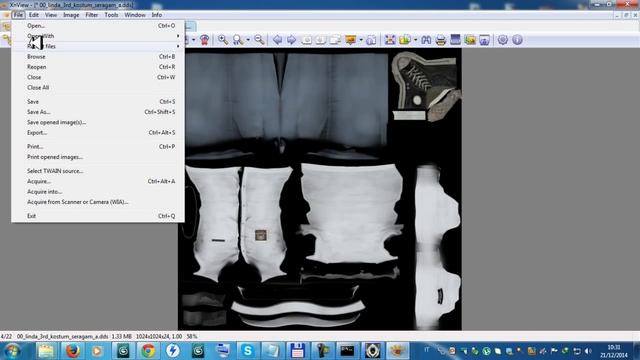Click the image properties icon before the fullscreen icon
The width and height of the screenshot is (640, 360).
click(371, 40)
